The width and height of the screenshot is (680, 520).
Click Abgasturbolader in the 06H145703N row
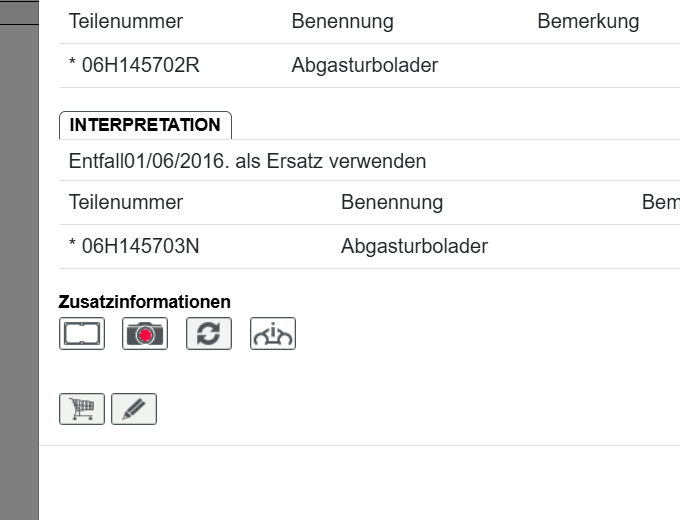(x=414, y=246)
